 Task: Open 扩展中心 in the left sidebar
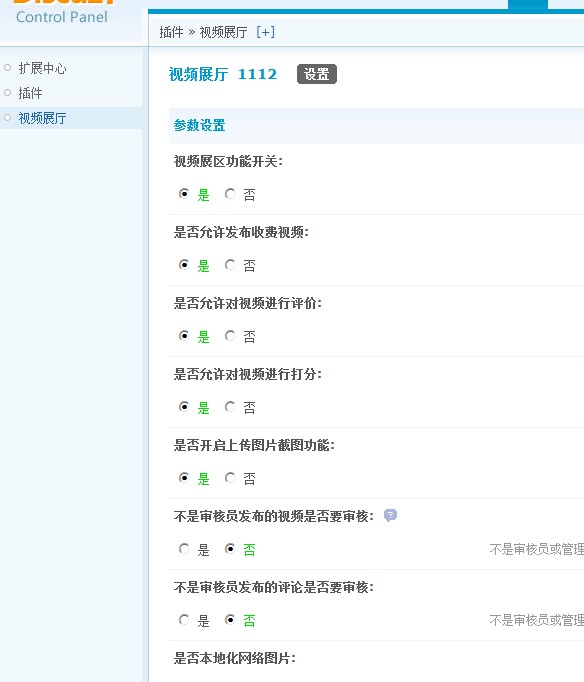point(42,68)
